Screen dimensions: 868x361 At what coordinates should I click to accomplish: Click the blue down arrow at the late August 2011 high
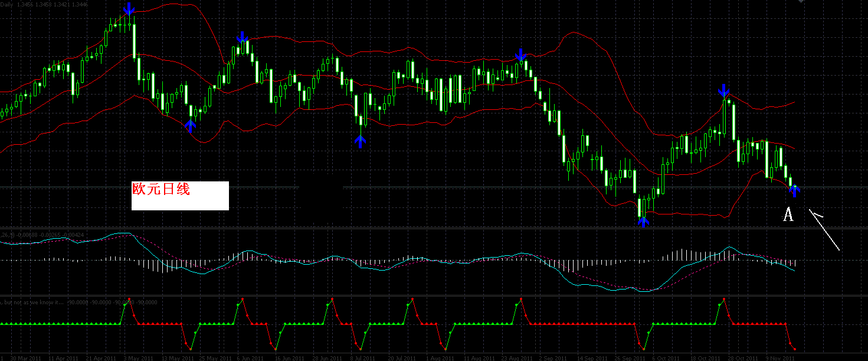pyautogui.click(x=520, y=55)
